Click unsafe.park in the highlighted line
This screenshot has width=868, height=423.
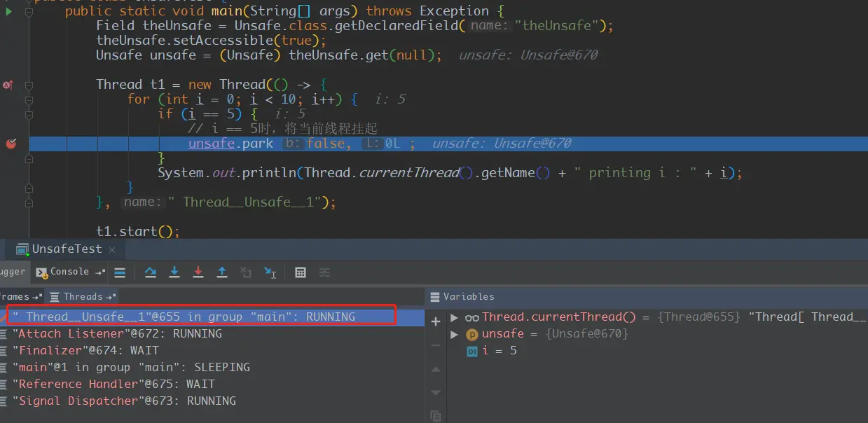point(230,144)
